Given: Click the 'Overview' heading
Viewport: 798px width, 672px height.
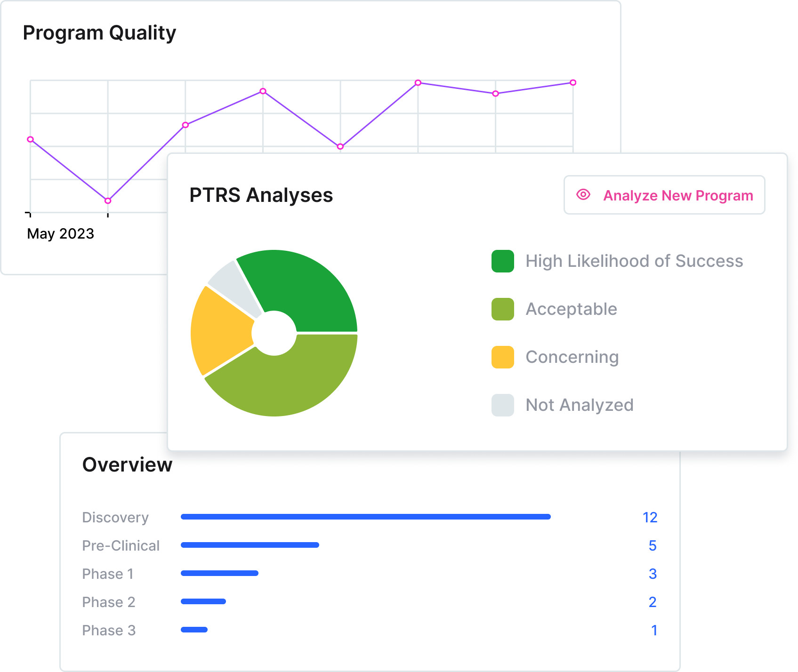Looking at the screenshot, I should point(127,465).
